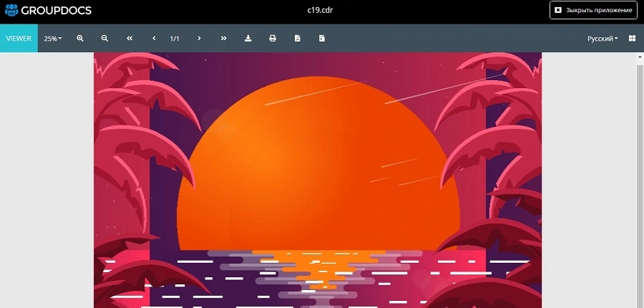The height and width of the screenshot is (308, 644).
Task: Download the c19.cdr document
Action: click(x=248, y=38)
